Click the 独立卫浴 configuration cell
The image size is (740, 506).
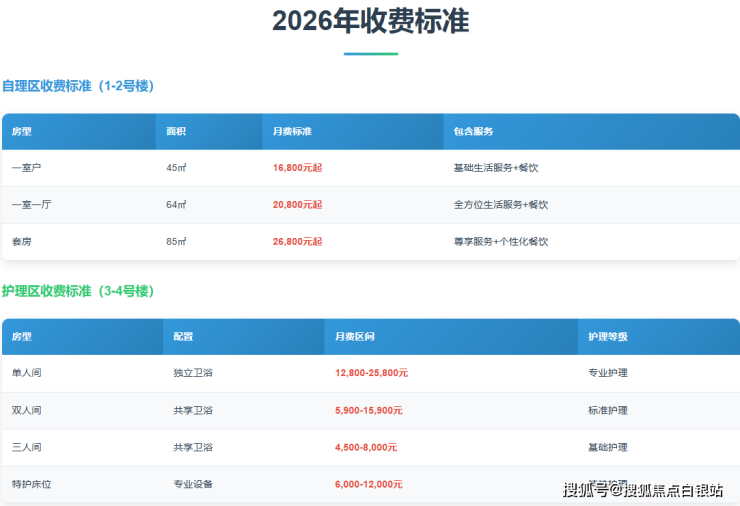pyautogui.click(x=193, y=373)
